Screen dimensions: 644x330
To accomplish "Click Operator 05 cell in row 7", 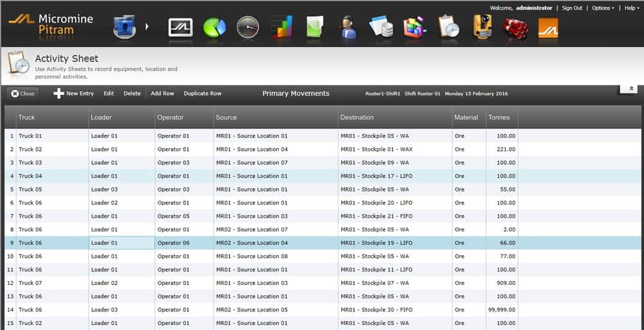I will (x=184, y=216).
